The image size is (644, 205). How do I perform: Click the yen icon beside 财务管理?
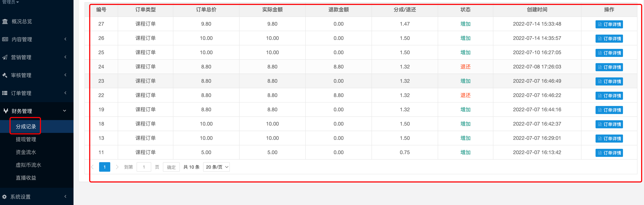click(6, 111)
